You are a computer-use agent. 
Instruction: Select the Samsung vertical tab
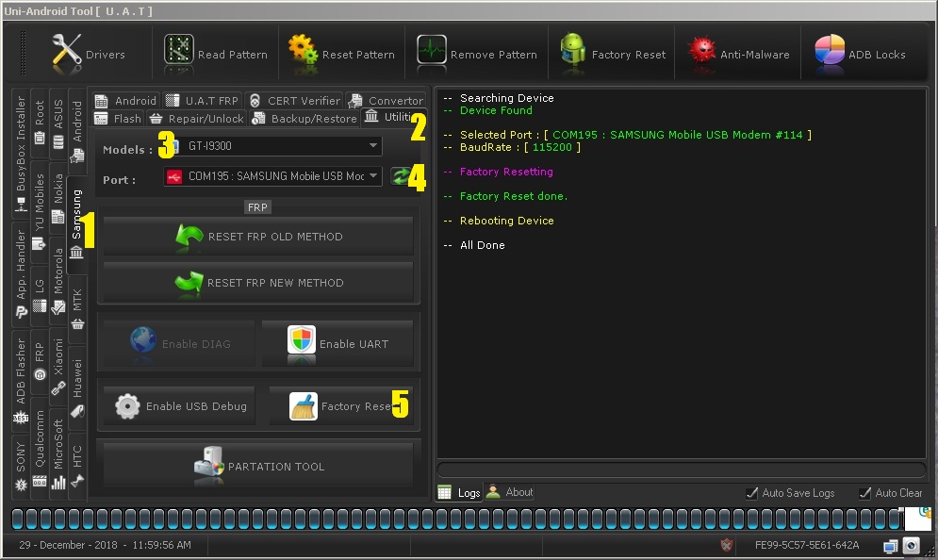(76, 226)
